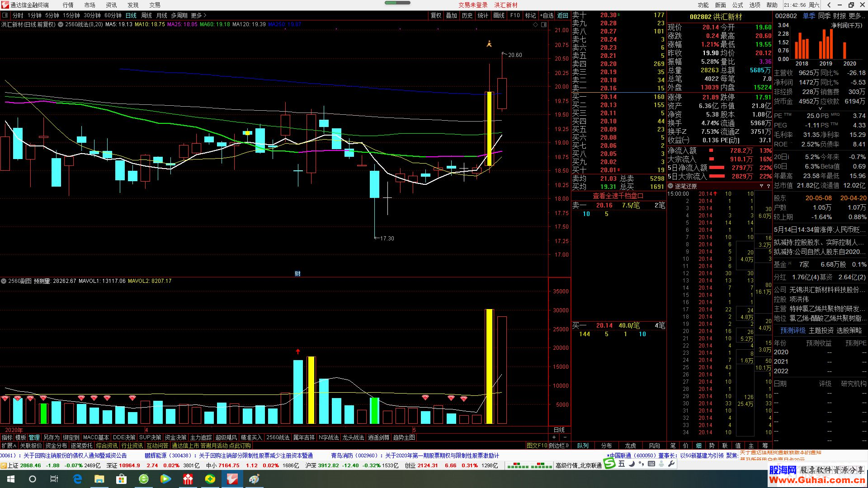Viewport: 868px width, 488px height.
Task: Zoom in chart with plus button
Action: (554, 437)
